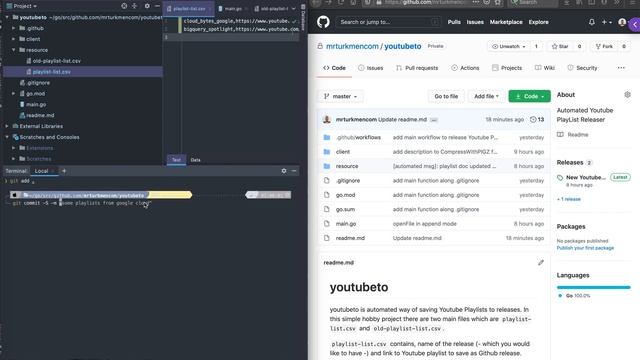Viewport: 640px width, 360px height.
Task: Open Marketplace in GitHub header
Action: pyautogui.click(x=506, y=22)
